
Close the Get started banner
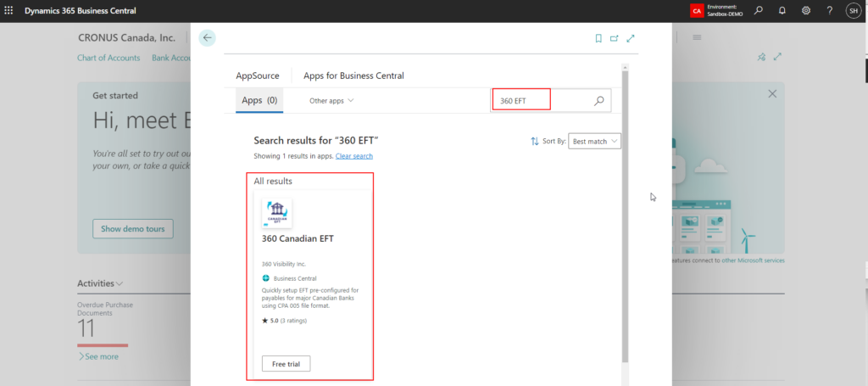[x=772, y=94]
